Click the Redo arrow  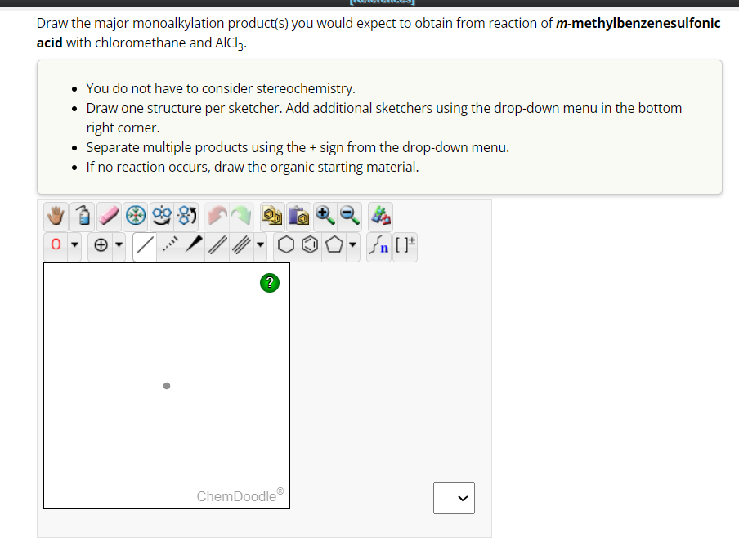coord(241,215)
